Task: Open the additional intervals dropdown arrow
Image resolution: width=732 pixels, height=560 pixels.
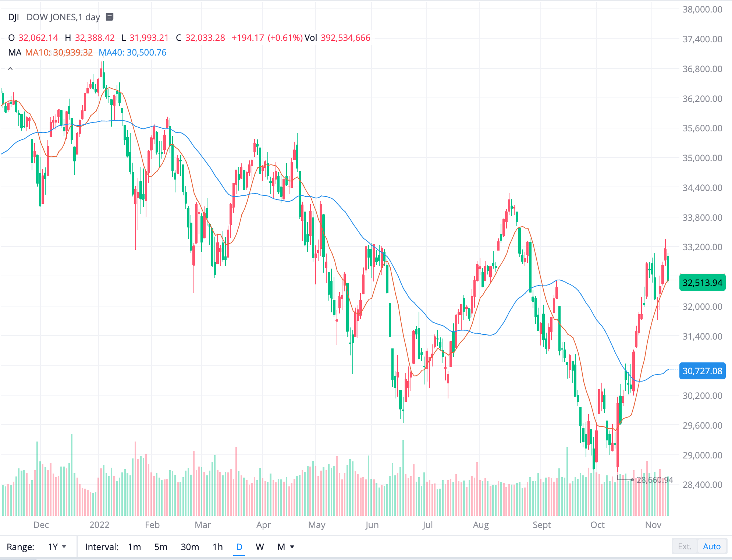Action: tap(292, 547)
